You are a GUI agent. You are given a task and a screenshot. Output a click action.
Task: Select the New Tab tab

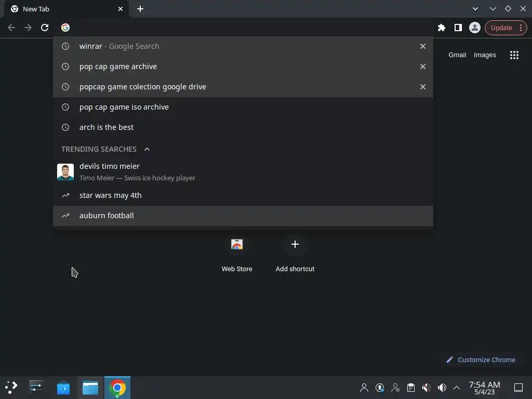[x=66, y=9]
